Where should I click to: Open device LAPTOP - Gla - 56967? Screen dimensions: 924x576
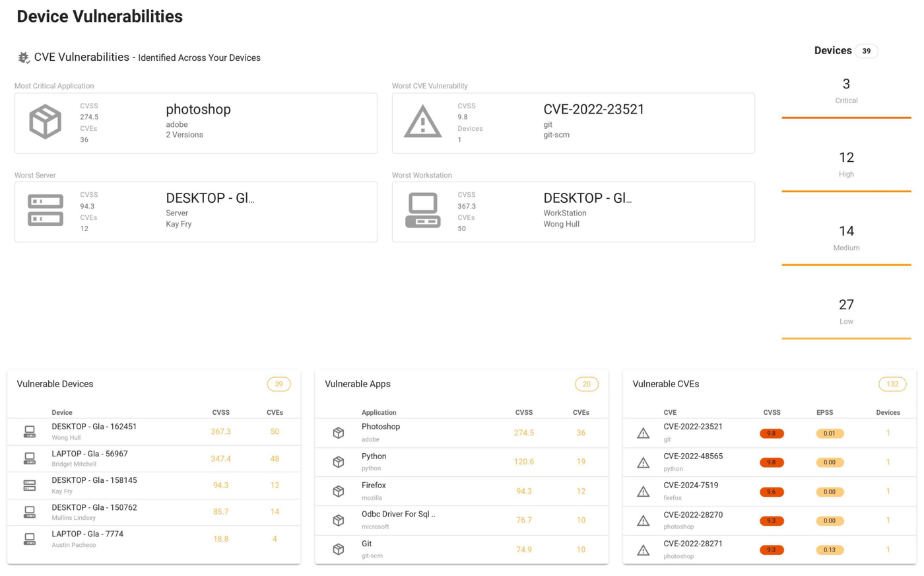pos(154,458)
